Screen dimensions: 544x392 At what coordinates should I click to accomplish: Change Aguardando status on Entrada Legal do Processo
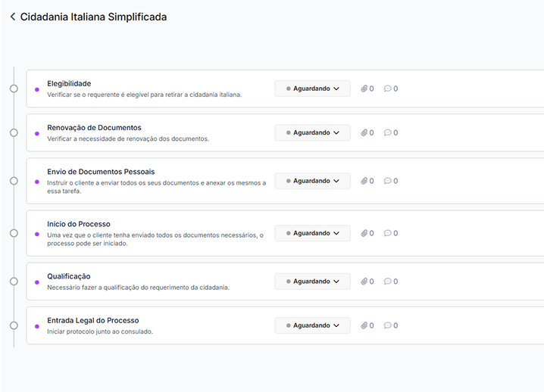[x=312, y=325]
